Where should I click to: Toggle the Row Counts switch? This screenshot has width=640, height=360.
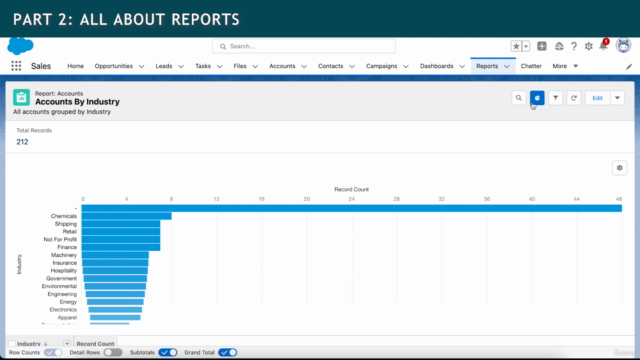[x=53, y=352]
